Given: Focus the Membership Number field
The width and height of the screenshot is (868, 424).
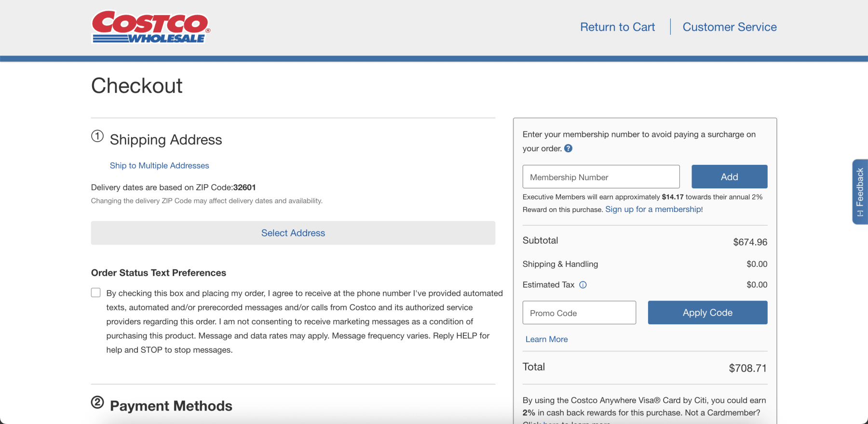Looking at the screenshot, I should click(601, 177).
